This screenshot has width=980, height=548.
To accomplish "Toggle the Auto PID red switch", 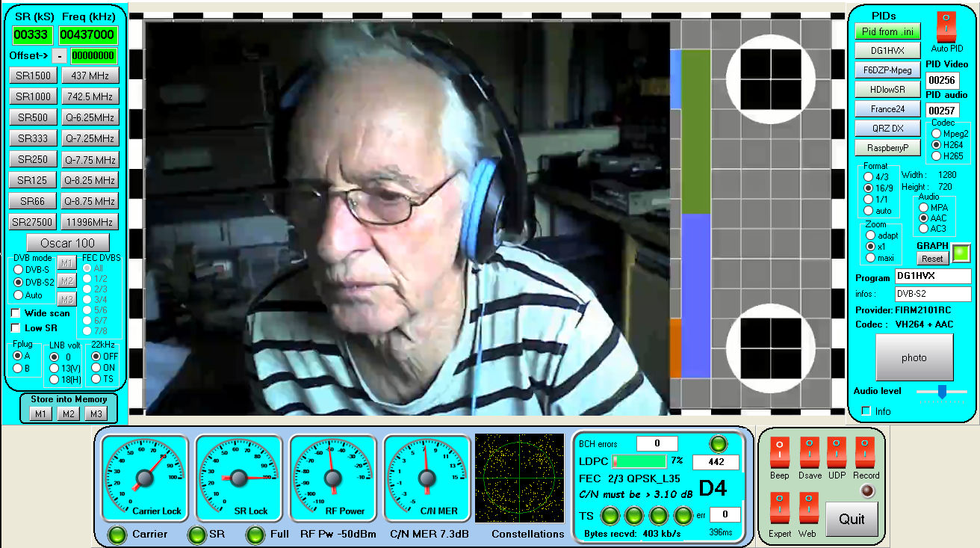I will [x=946, y=26].
